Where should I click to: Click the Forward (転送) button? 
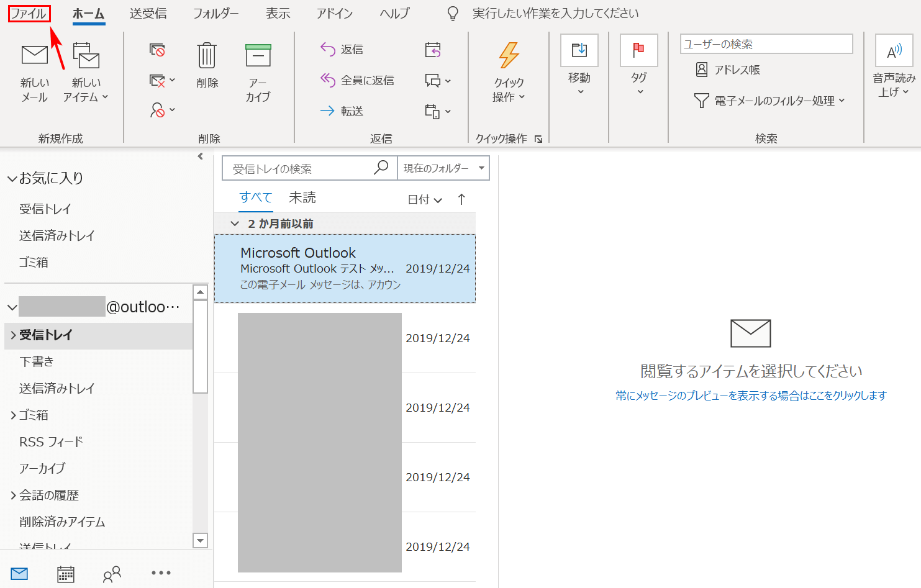click(342, 111)
